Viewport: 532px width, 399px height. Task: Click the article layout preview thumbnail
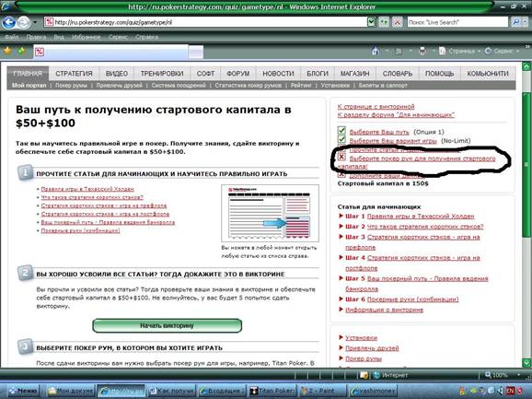[270, 213]
